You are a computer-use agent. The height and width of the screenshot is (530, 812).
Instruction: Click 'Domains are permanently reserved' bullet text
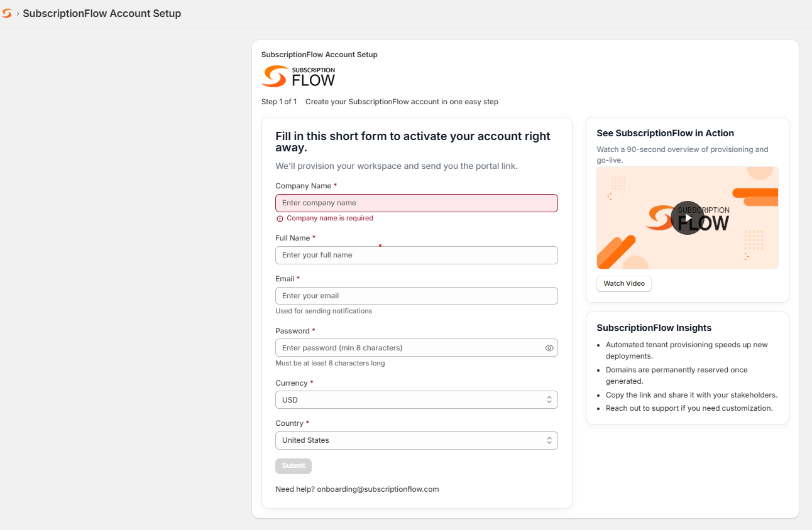[677, 376]
